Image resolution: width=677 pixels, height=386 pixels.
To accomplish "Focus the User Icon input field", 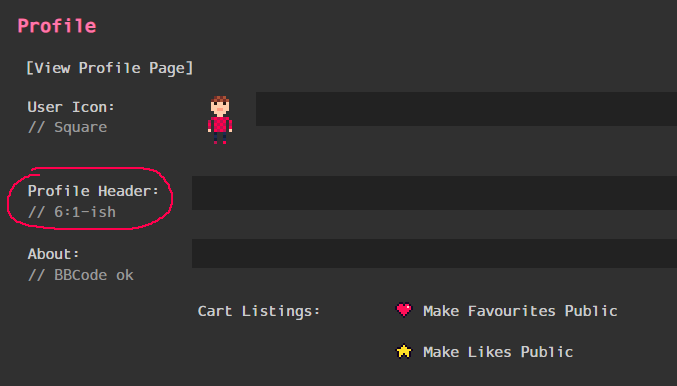I will coord(466,109).
